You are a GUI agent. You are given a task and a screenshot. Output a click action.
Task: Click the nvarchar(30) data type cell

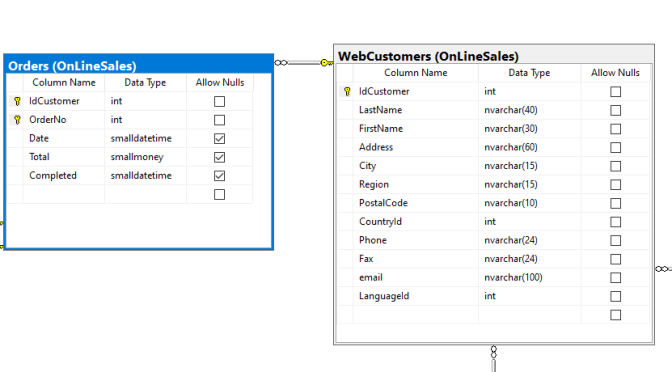pos(529,129)
